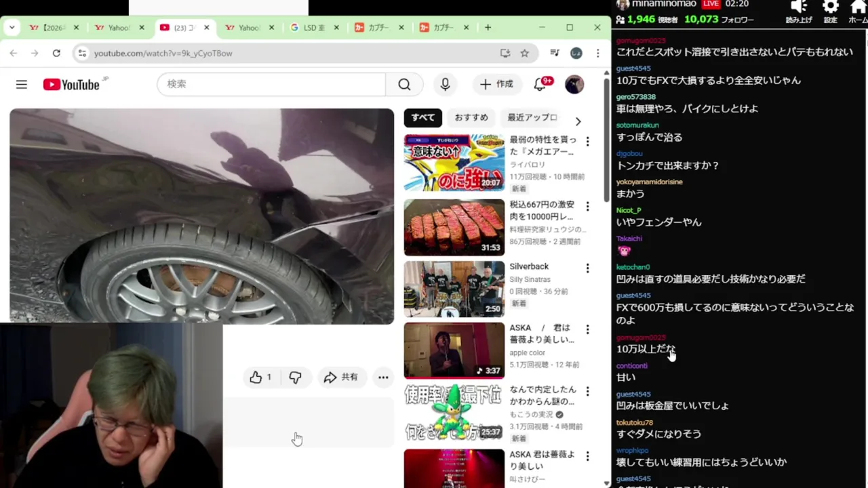Open Chrome media control icon
The image size is (868, 488).
click(555, 53)
